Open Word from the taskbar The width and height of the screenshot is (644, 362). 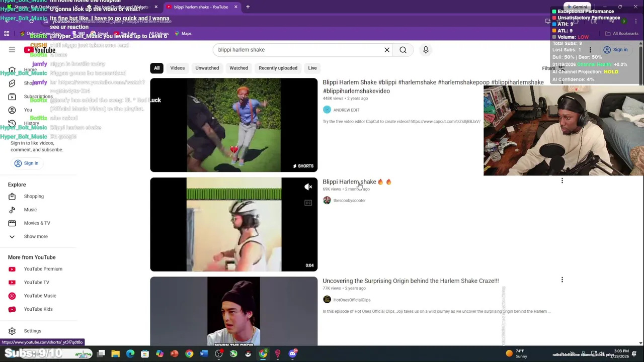pos(204,354)
